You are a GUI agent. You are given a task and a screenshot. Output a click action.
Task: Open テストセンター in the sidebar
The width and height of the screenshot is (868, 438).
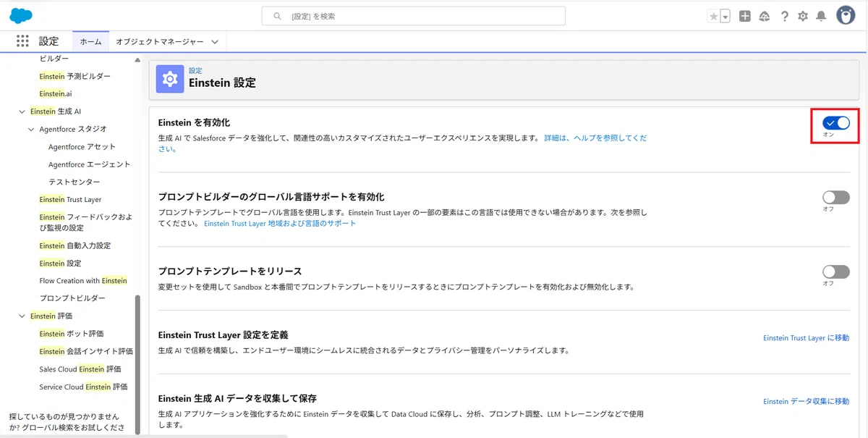(x=75, y=182)
